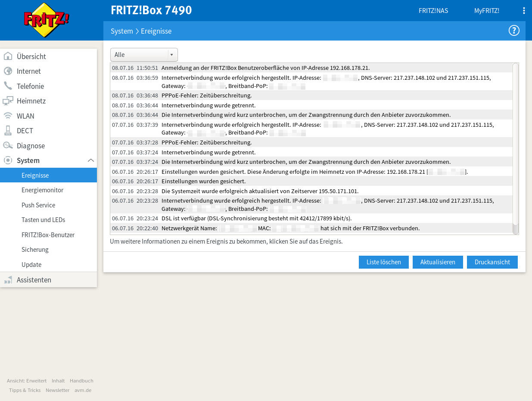Click the WLAN wireless signal icon
The height and width of the screenshot is (401, 532).
[8, 116]
